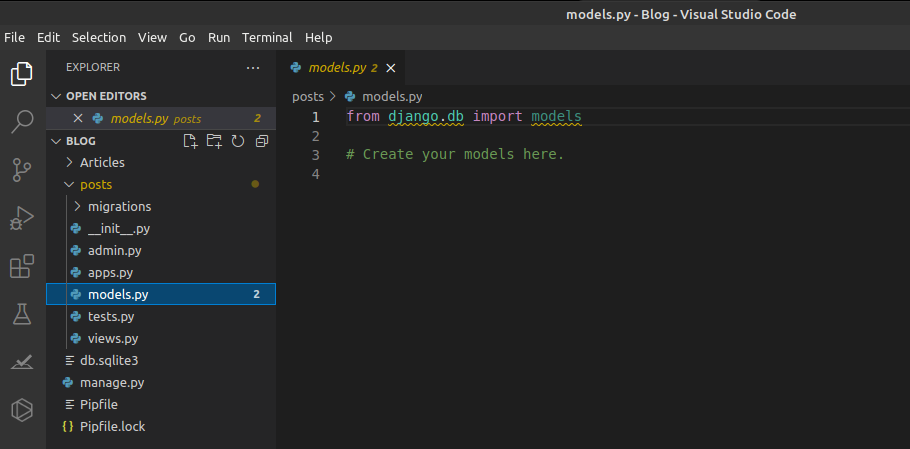This screenshot has width=910, height=449.
Task: Open db.sqlite3 in the Explorer
Action: pos(109,361)
